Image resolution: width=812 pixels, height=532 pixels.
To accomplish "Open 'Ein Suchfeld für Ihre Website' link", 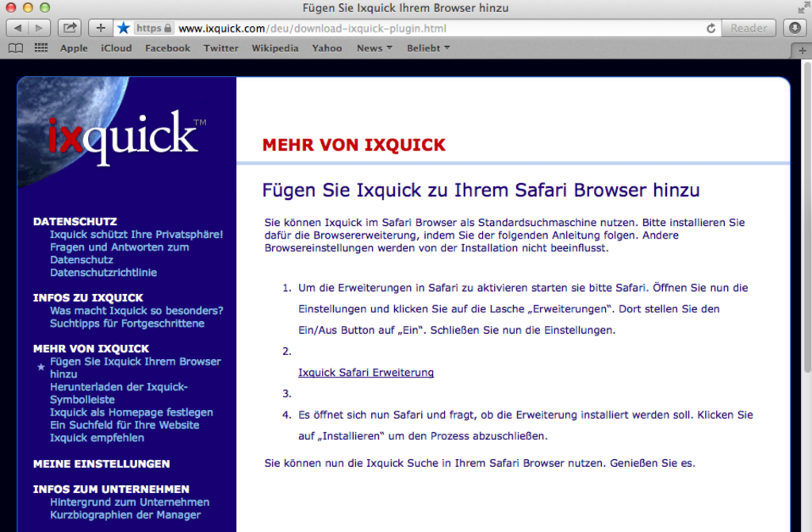I will 124,425.
